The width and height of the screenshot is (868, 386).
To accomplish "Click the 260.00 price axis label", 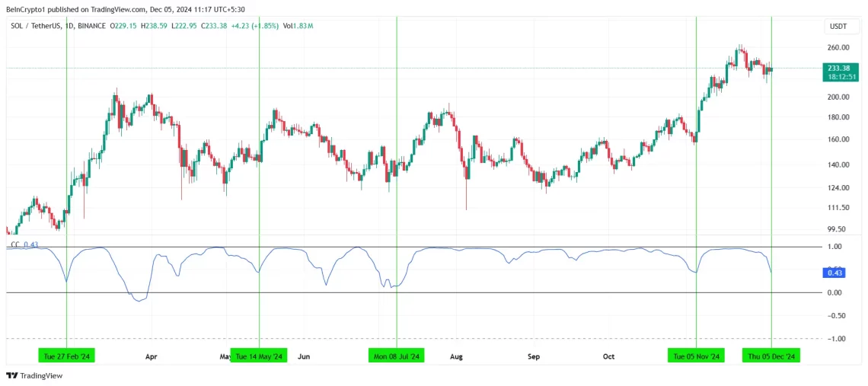I will (x=838, y=48).
